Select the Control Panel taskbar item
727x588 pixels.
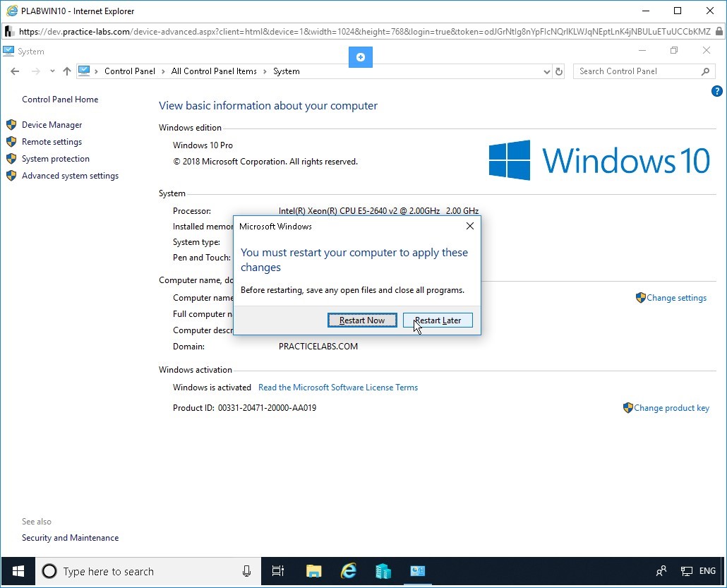point(417,571)
